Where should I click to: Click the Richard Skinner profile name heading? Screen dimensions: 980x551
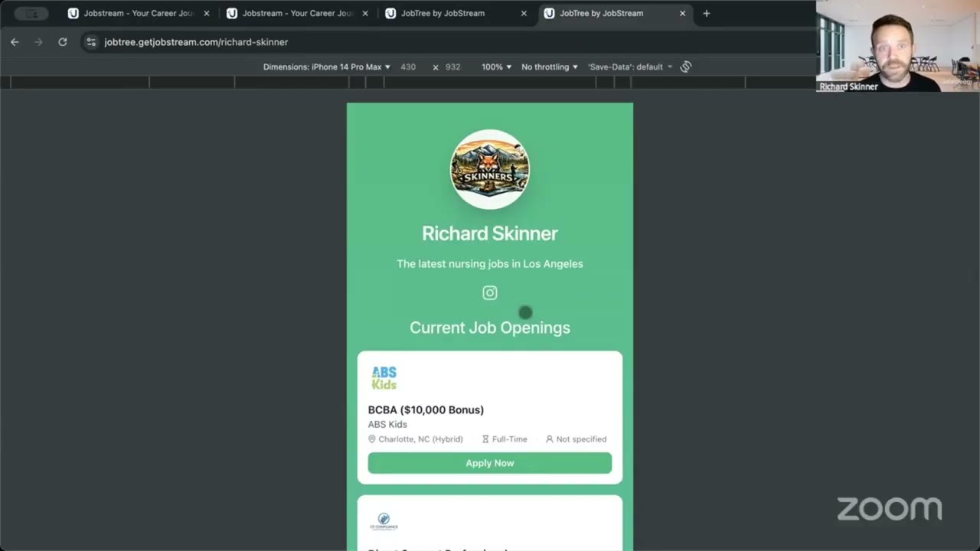coord(490,233)
